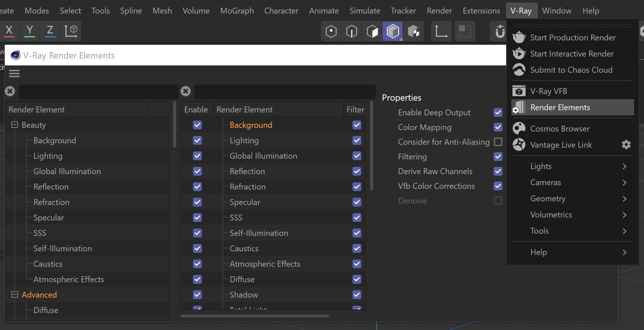
Task: Toggle the Y axis lock icon
Action: point(29,31)
